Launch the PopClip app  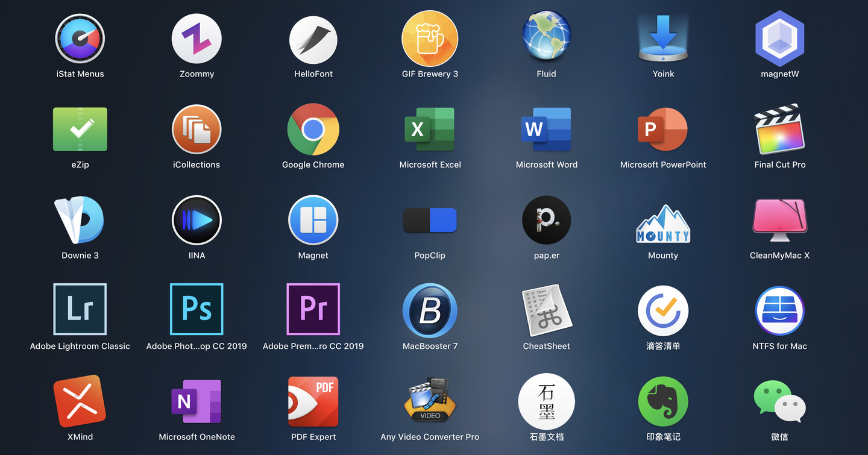430,221
